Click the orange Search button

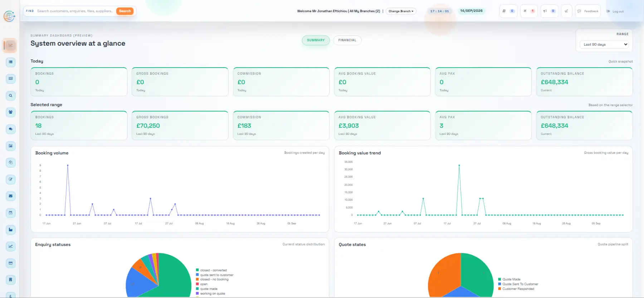125,11
